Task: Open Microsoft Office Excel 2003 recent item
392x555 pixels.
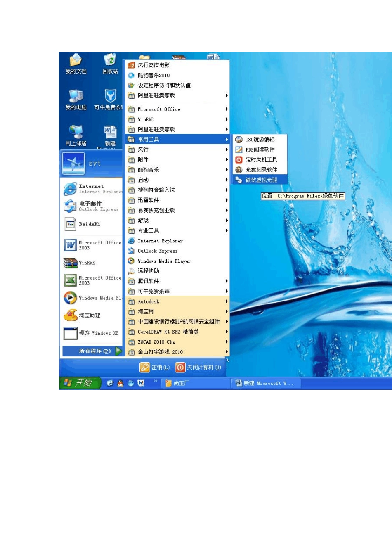Action: tap(92, 280)
